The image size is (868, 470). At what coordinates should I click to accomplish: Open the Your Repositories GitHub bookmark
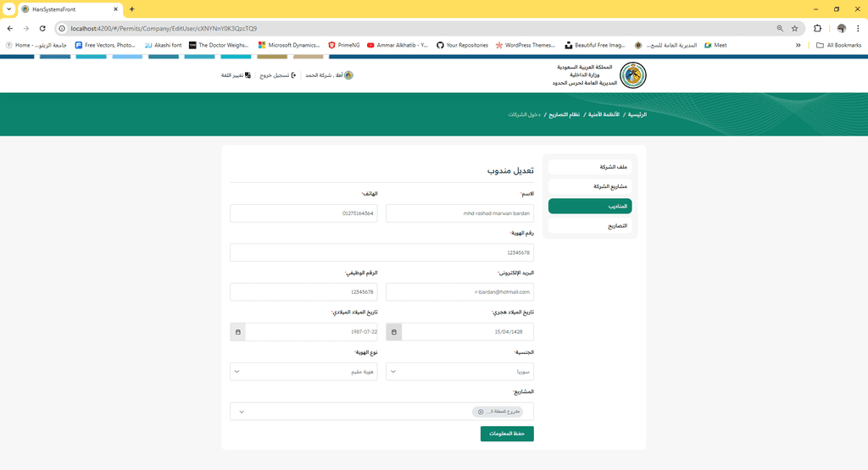[x=462, y=46]
